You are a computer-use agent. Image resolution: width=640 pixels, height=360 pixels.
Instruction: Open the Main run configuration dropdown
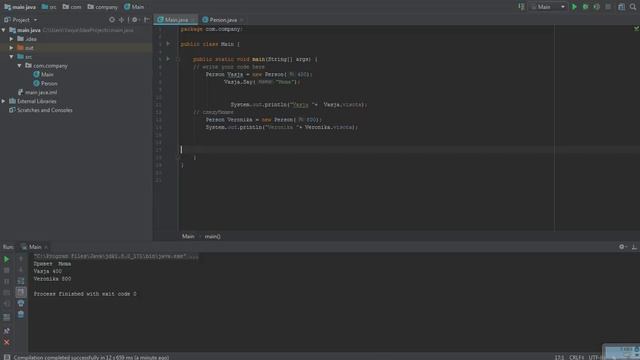(x=548, y=7)
